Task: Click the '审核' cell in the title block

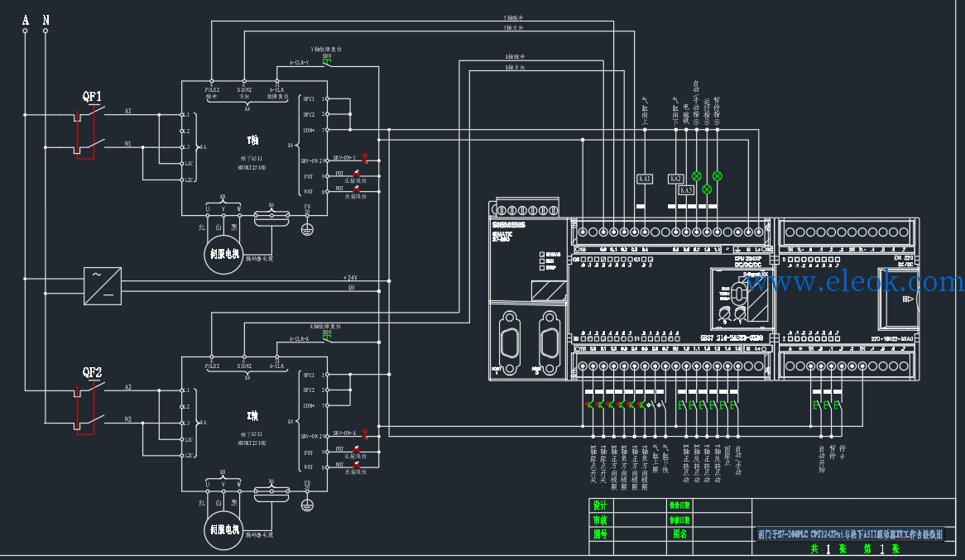Action: click(x=600, y=520)
